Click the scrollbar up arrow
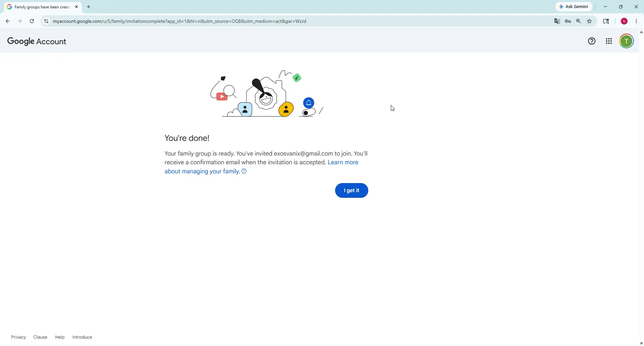 click(x=641, y=33)
